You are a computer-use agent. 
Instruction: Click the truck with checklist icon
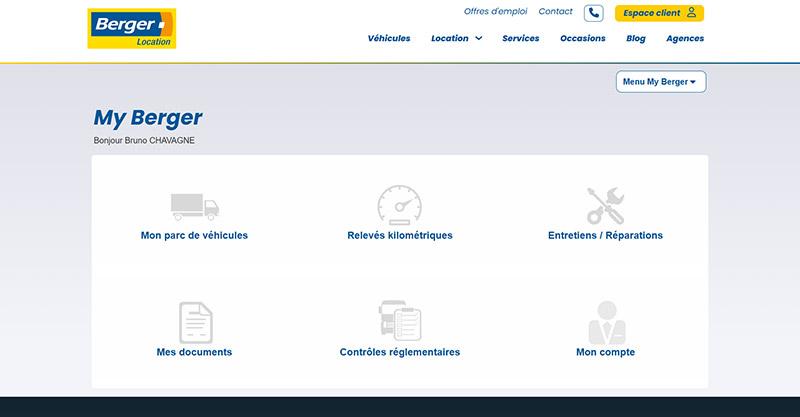click(400, 321)
